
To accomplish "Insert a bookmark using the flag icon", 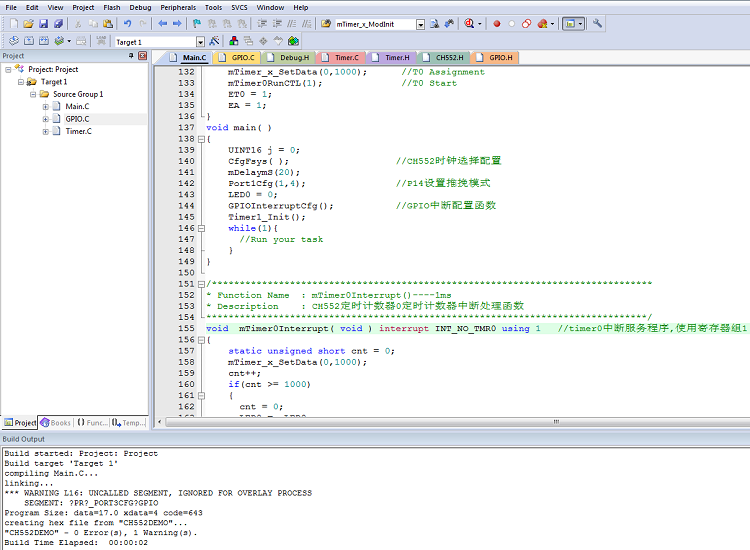I will pyautogui.click(x=197, y=23).
